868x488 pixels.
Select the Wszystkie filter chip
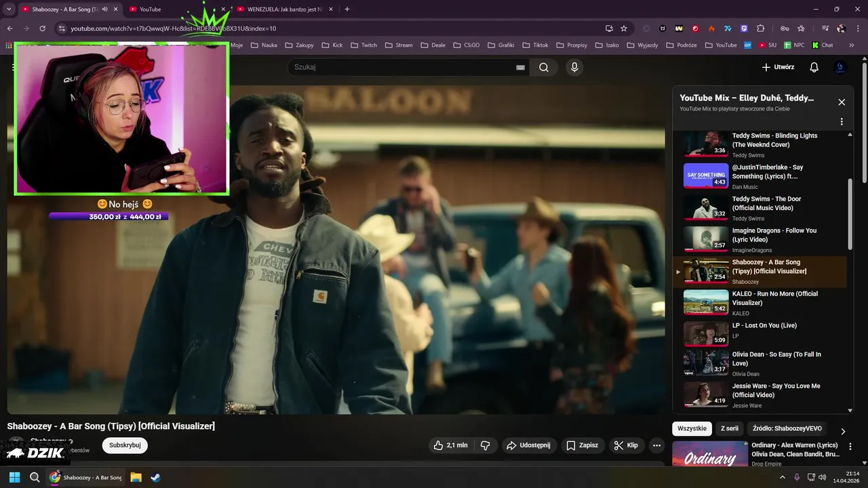[692, 428]
